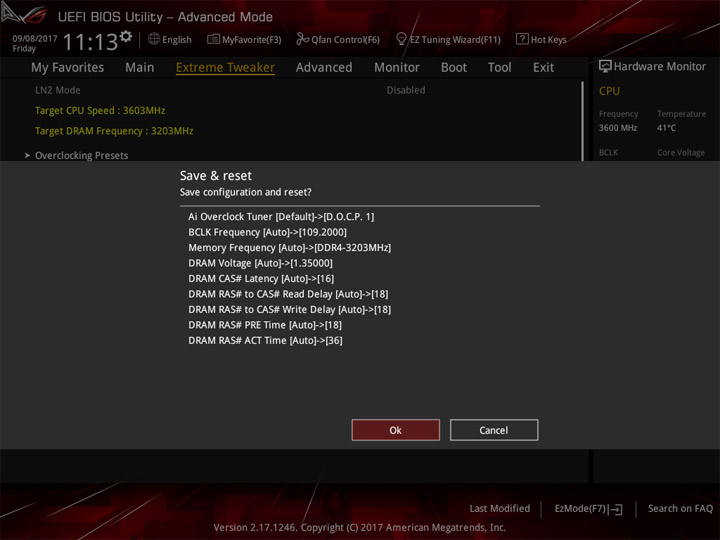
Task: Click Target CPU Speed : 3603MHz
Action: [x=100, y=111]
